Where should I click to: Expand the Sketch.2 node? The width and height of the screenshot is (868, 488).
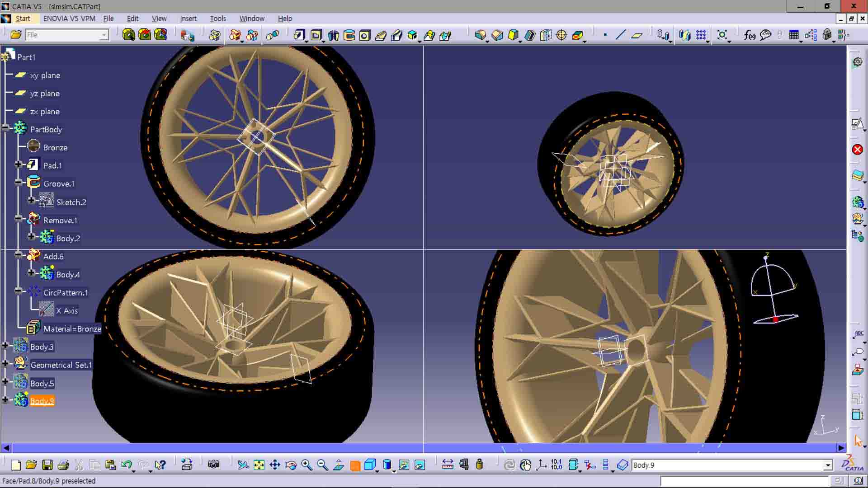pos(31,200)
